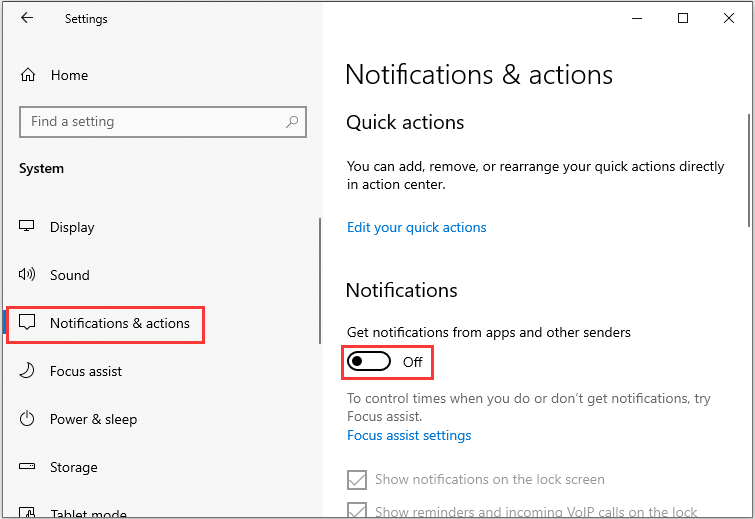This screenshot has height=519, width=755.
Task: Maximize the Settings window
Action: [683, 18]
